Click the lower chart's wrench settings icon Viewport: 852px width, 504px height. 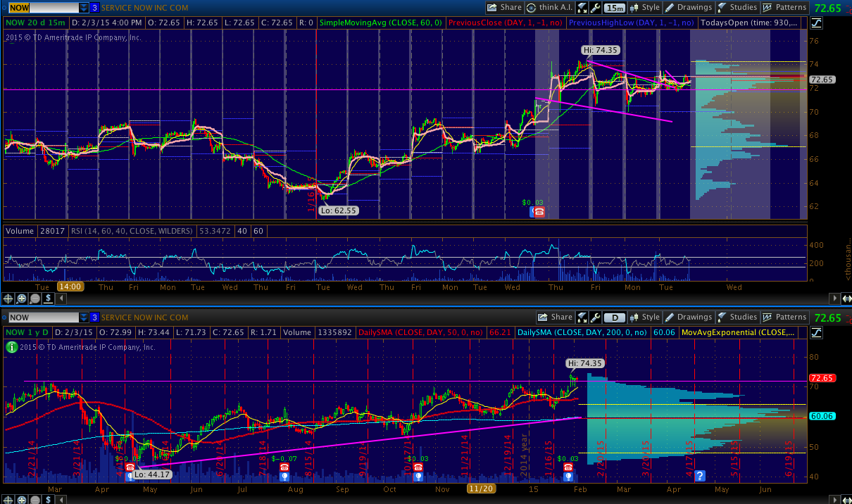596,317
